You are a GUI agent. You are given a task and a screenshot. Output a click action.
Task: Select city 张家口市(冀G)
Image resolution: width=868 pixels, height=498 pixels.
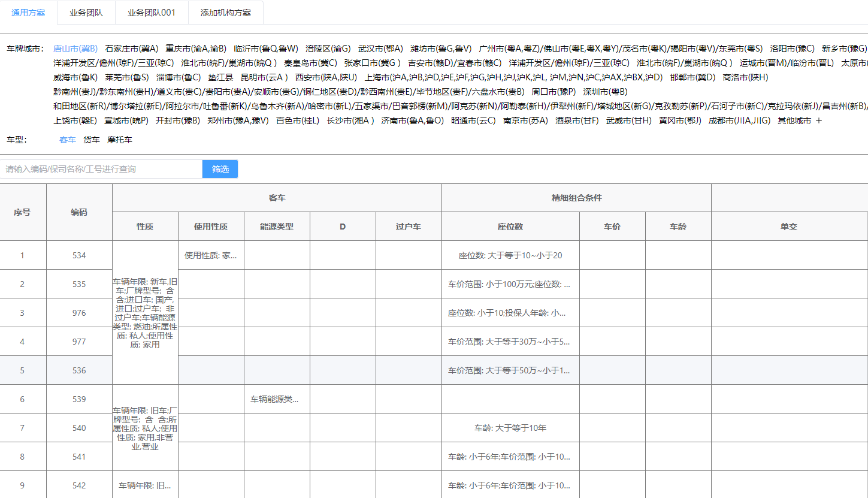pos(372,63)
